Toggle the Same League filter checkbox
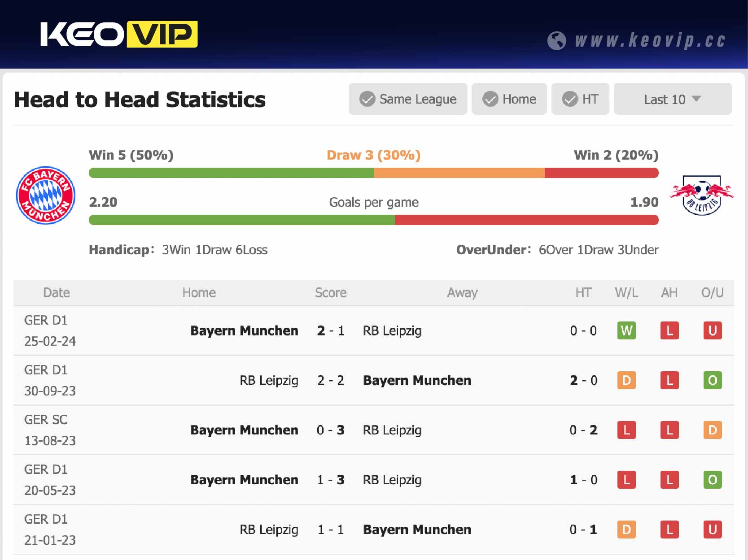748x560 pixels. (x=367, y=99)
